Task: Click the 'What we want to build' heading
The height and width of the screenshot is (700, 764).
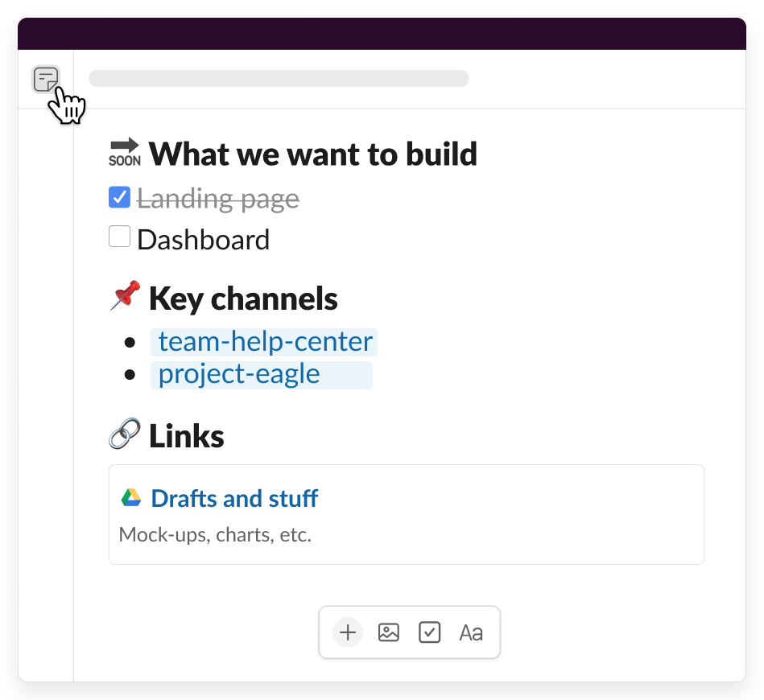Action: pyautogui.click(x=313, y=154)
